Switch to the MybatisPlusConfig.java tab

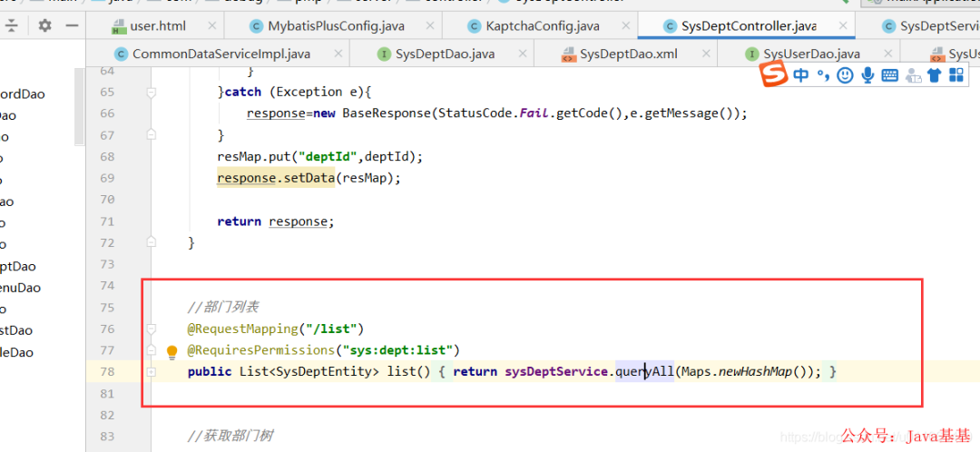click(x=336, y=26)
